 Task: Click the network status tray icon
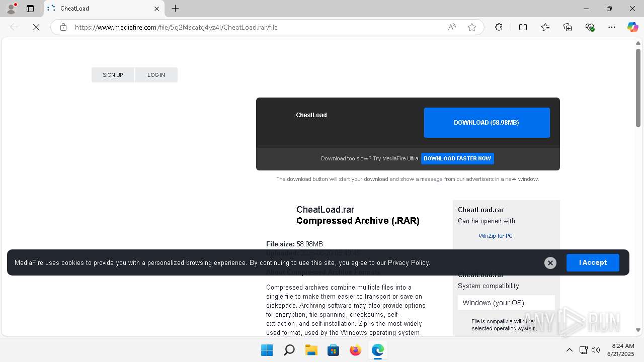click(583, 350)
